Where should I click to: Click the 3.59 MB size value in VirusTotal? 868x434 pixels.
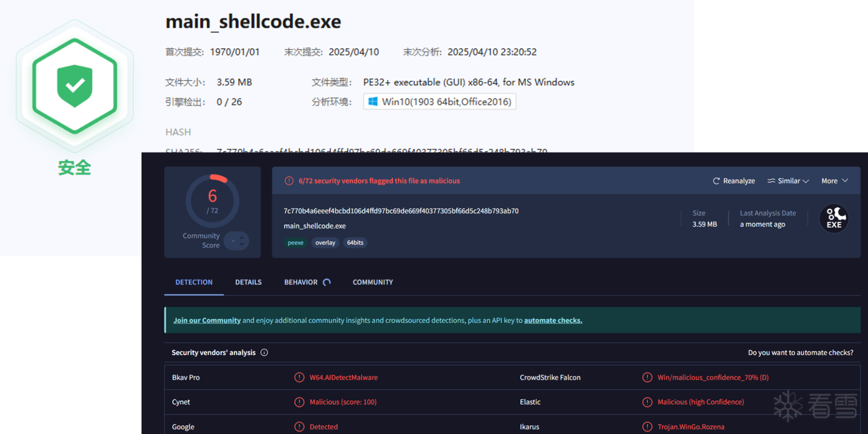(705, 224)
